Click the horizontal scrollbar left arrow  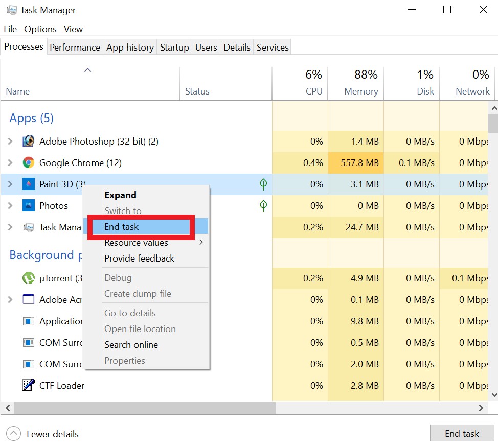click(8, 408)
